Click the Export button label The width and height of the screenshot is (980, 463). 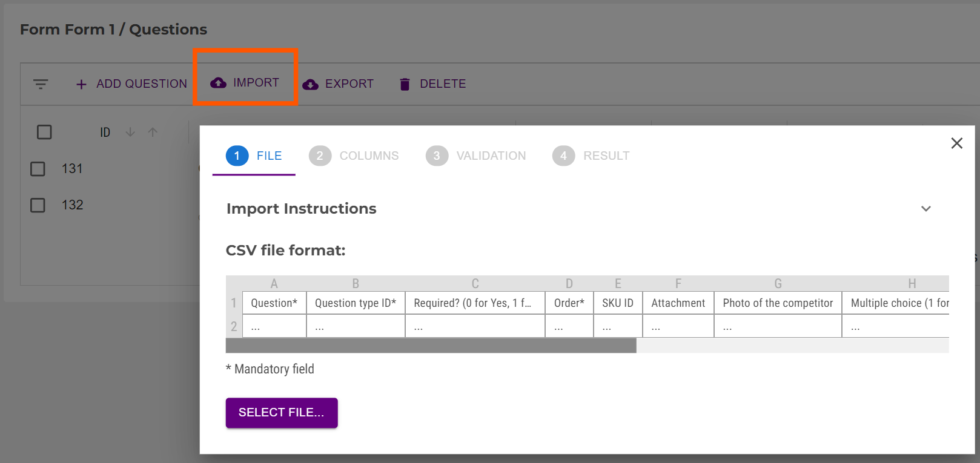[x=349, y=84]
